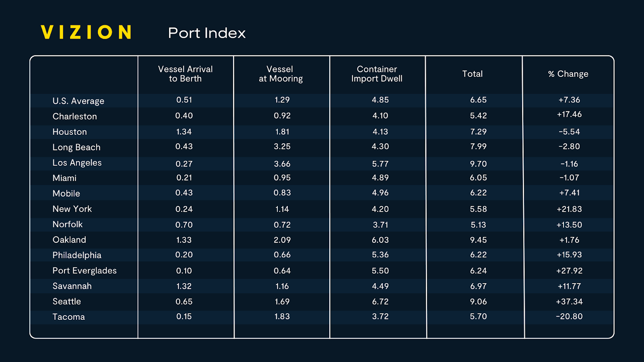This screenshot has height=362, width=644.
Task: Click the Total column header
Action: pos(472,74)
